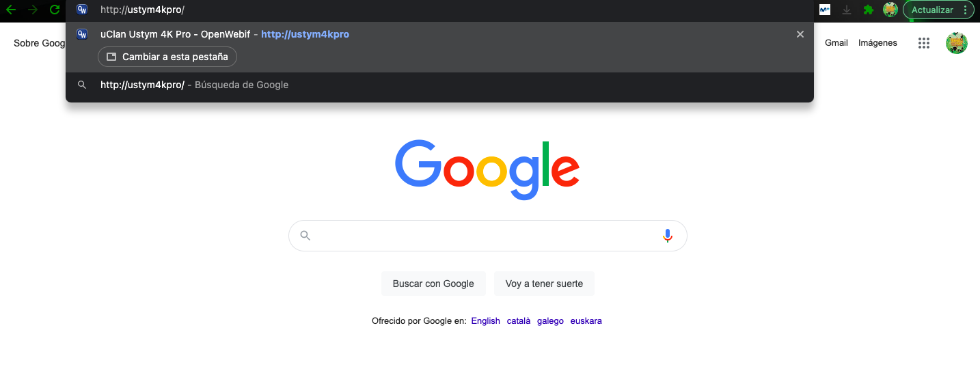Choose the 'Búsqueda de Google' suggestion
980x371 pixels.
(x=195, y=85)
